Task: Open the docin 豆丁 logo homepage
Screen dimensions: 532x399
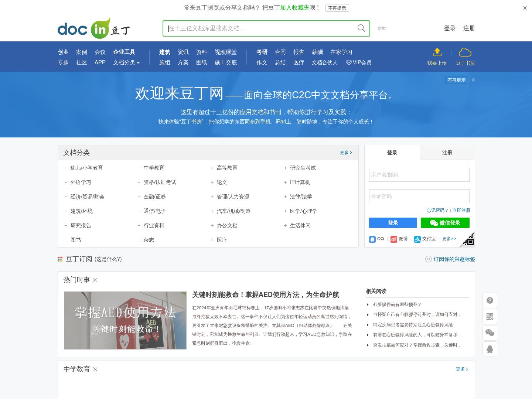Action: pos(94,28)
